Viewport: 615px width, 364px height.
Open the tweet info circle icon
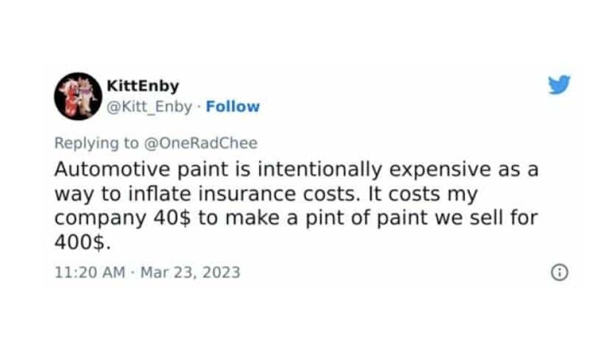coord(559,272)
